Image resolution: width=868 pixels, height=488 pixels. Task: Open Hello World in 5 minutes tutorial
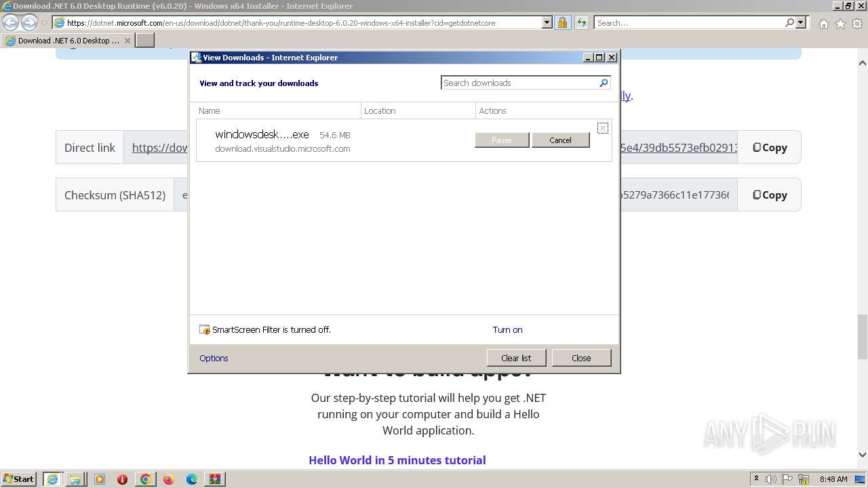click(397, 460)
